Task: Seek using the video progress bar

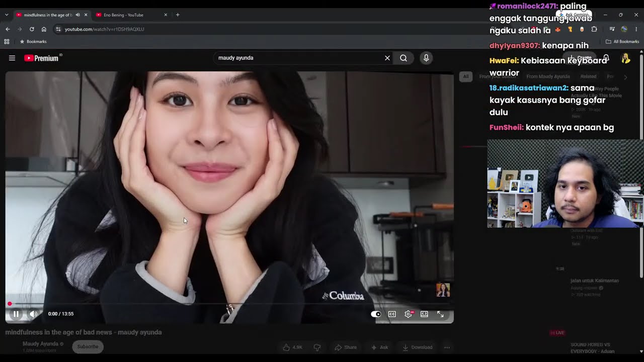Action: [x=229, y=304]
